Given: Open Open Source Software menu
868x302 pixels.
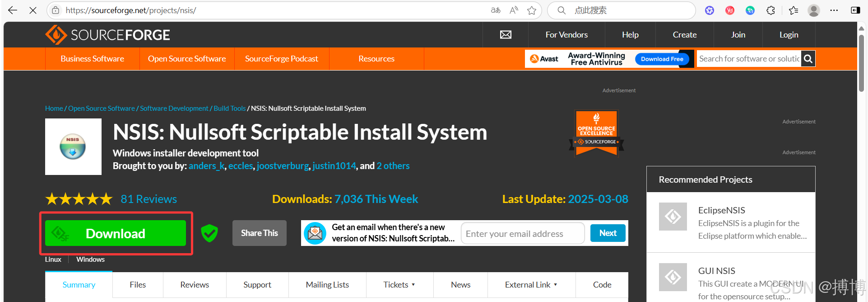Looking at the screenshot, I should (x=187, y=59).
